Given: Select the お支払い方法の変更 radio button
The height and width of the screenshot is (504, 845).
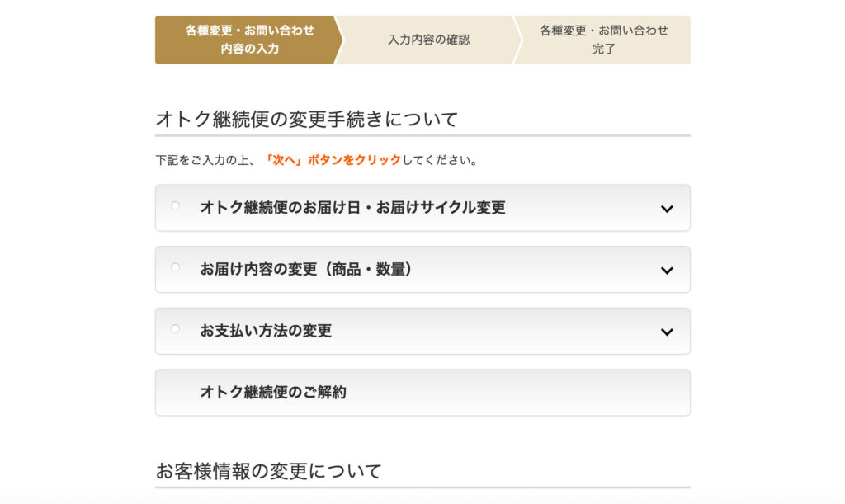Looking at the screenshot, I should pos(175,328).
